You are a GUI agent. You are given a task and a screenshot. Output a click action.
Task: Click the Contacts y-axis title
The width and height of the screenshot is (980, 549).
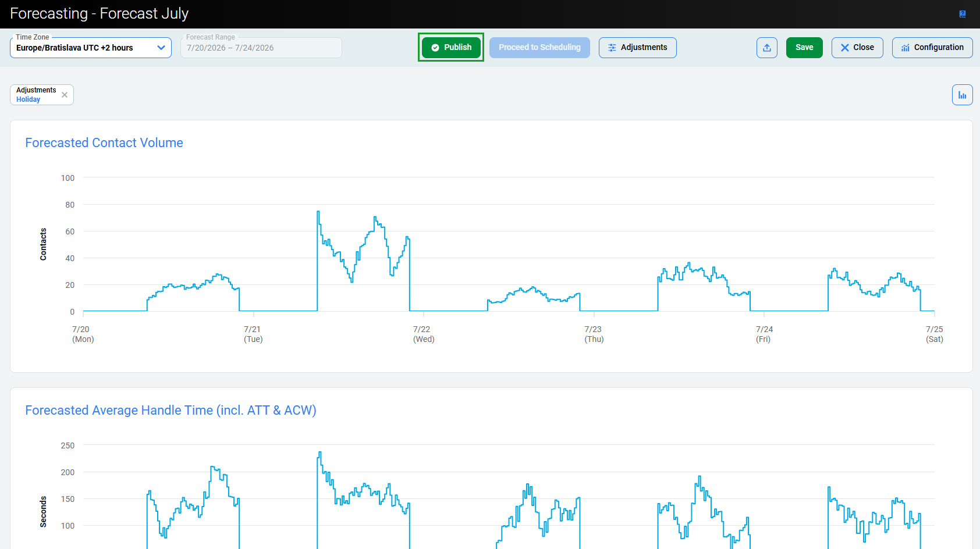(x=43, y=244)
